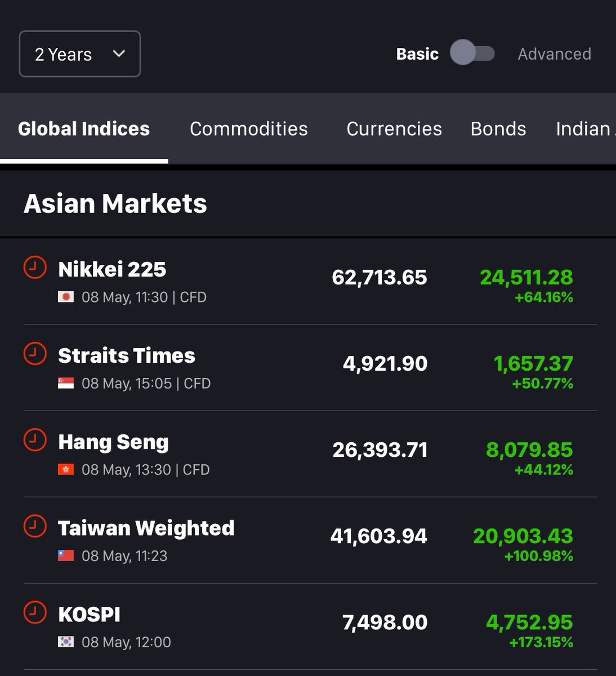Screen dimensions: 616x676
Task: Click KOSPI change 4,752.95
Action: pyautogui.click(x=529, y=622)
